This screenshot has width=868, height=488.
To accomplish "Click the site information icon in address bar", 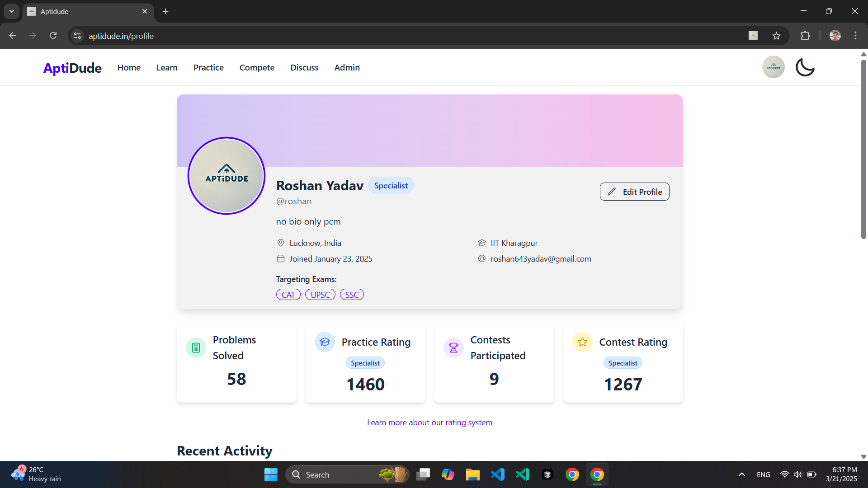I will (77, 36).
